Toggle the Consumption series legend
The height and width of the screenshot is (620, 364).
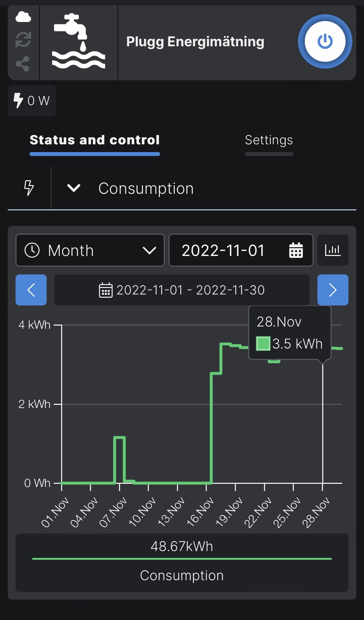[x=182, y=562]
